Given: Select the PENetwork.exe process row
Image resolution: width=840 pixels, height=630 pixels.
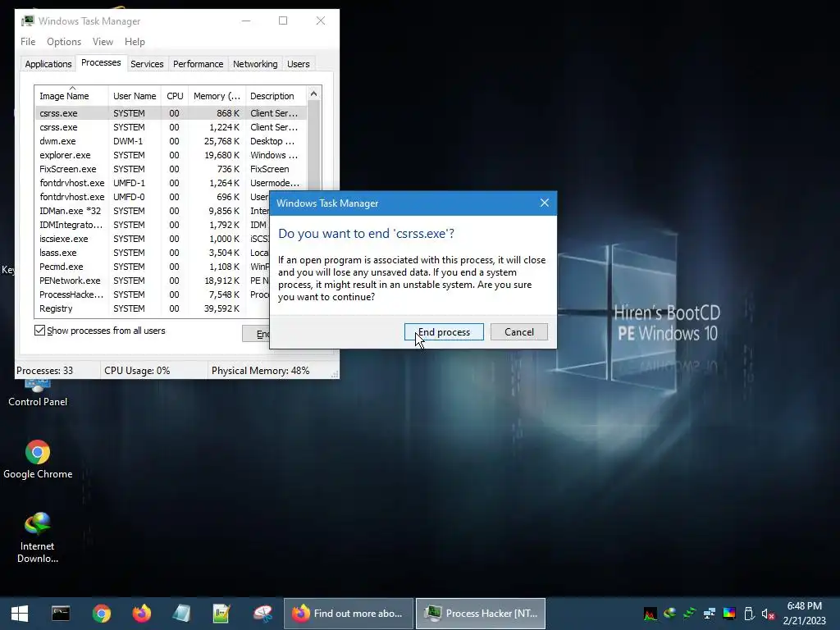Looking at the screenshot, I should pyautogui.click(x=152, y=281).
